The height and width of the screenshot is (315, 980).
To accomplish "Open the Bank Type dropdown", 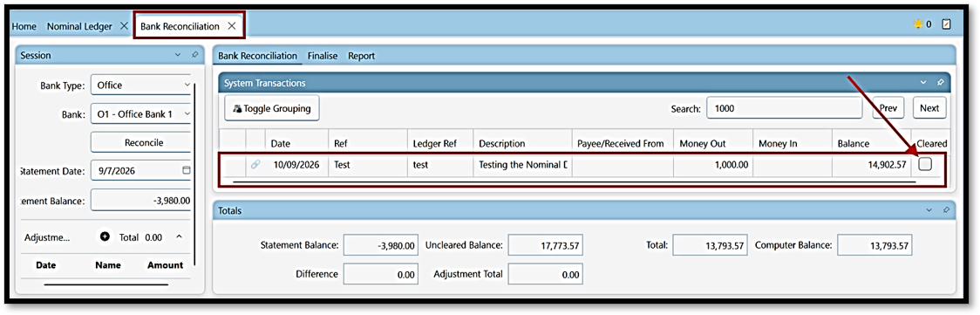I will click(x=140, y=85).
